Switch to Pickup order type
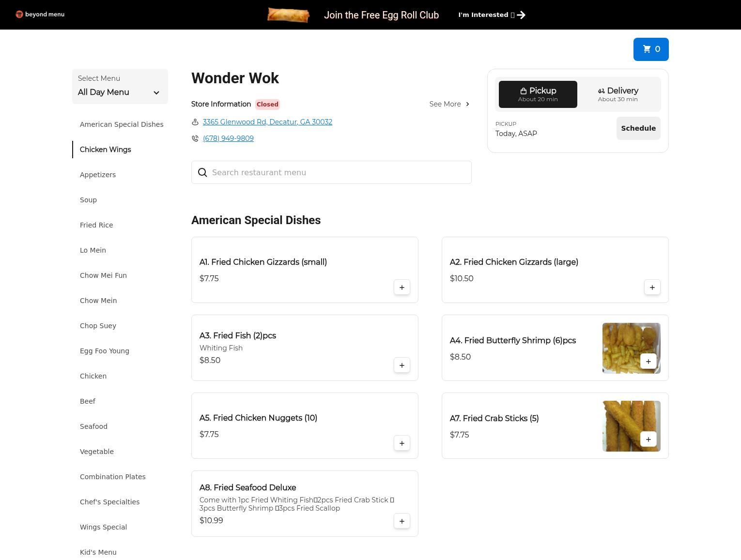 pyautogui.click(x=538, y=94)
